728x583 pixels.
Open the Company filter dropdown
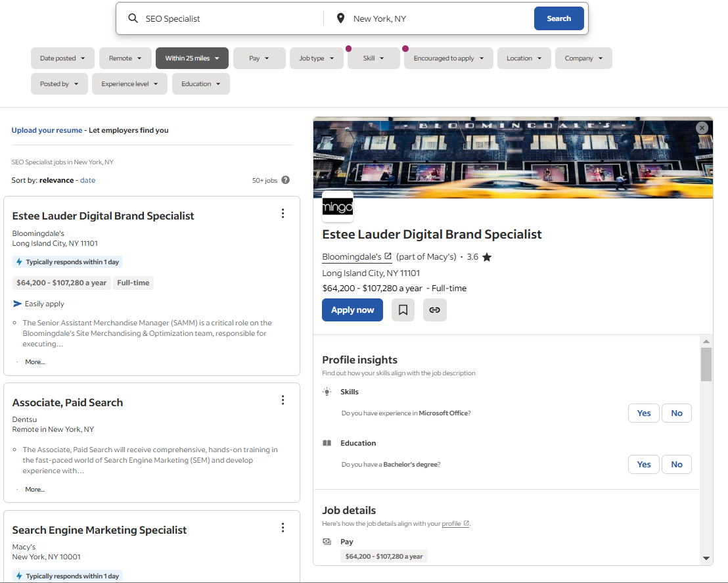coord(583,58)
